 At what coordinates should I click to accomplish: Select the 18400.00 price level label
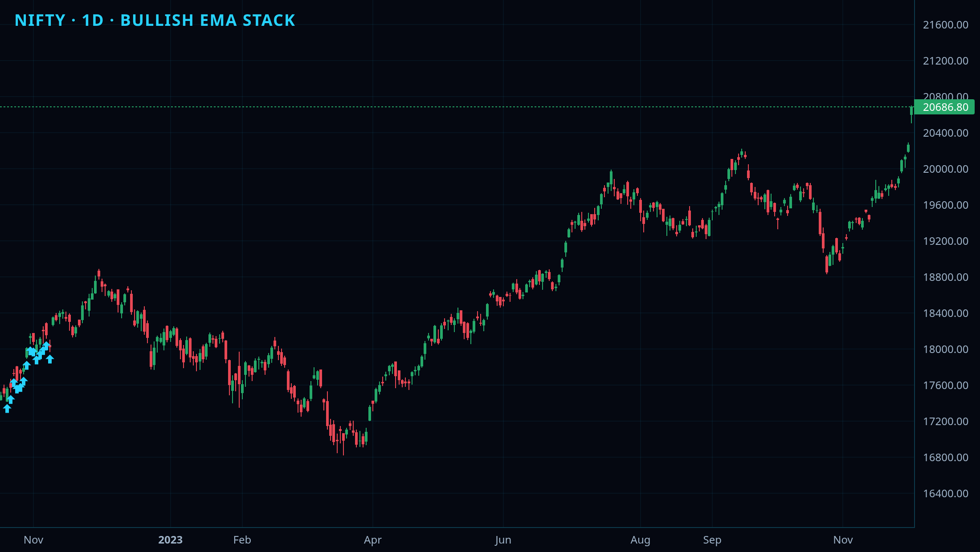tap(945, 313)
